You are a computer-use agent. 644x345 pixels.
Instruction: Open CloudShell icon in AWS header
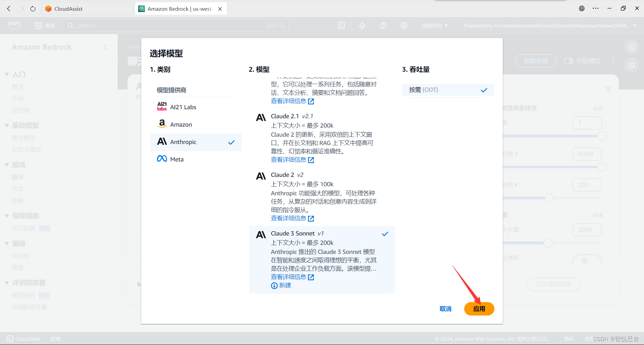pos(341,25)
